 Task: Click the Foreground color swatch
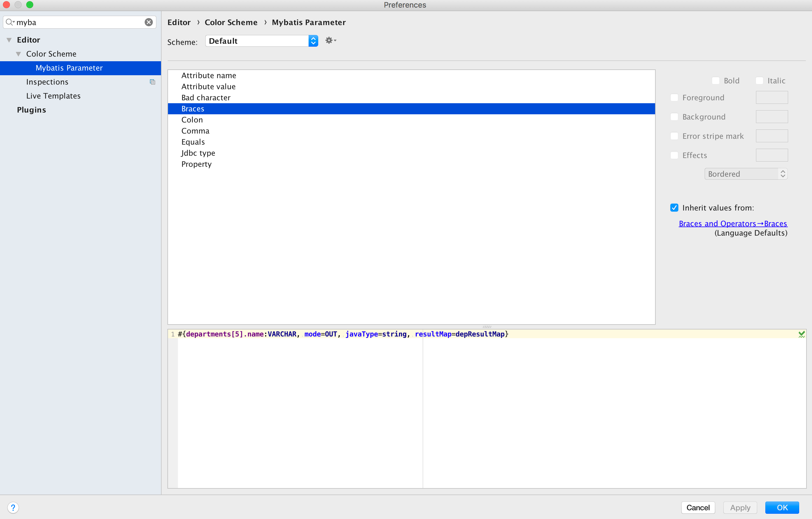772,97
